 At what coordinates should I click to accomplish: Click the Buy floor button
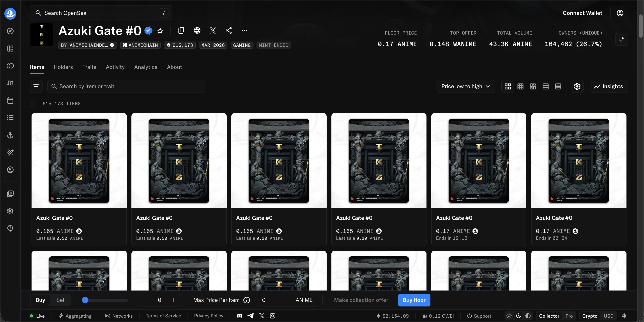(x=414, y=300)
